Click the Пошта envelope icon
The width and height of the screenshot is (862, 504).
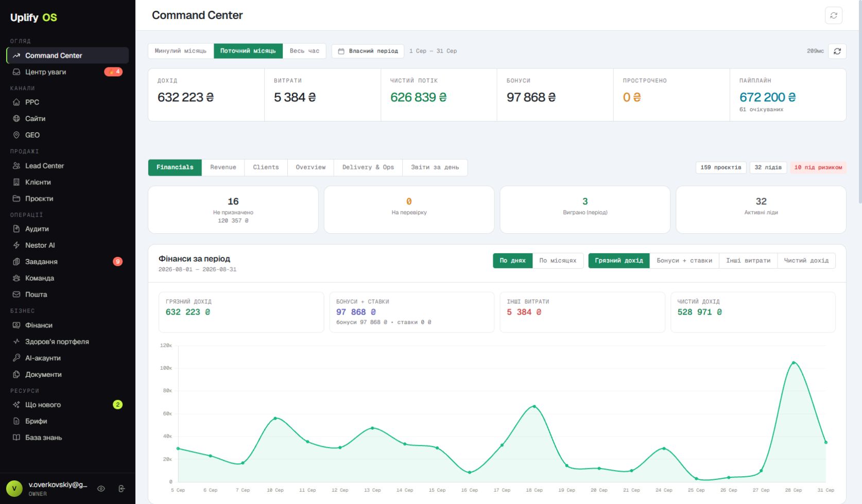tap(16, 295)
